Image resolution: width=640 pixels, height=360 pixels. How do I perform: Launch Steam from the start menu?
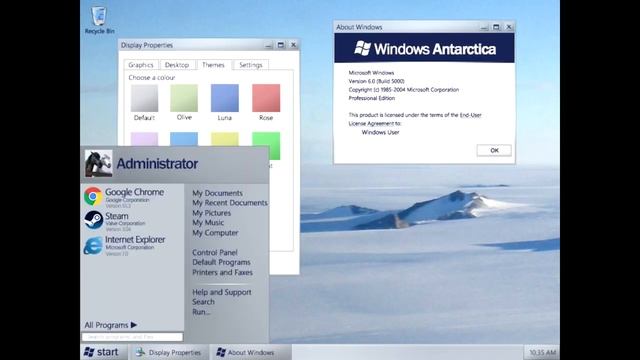[x=115, y=220]
